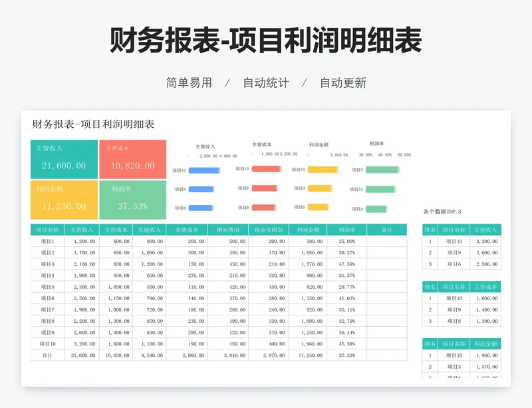Click yellow 项目3 bar in 利润金额 chart

click(x=320, y=188)
